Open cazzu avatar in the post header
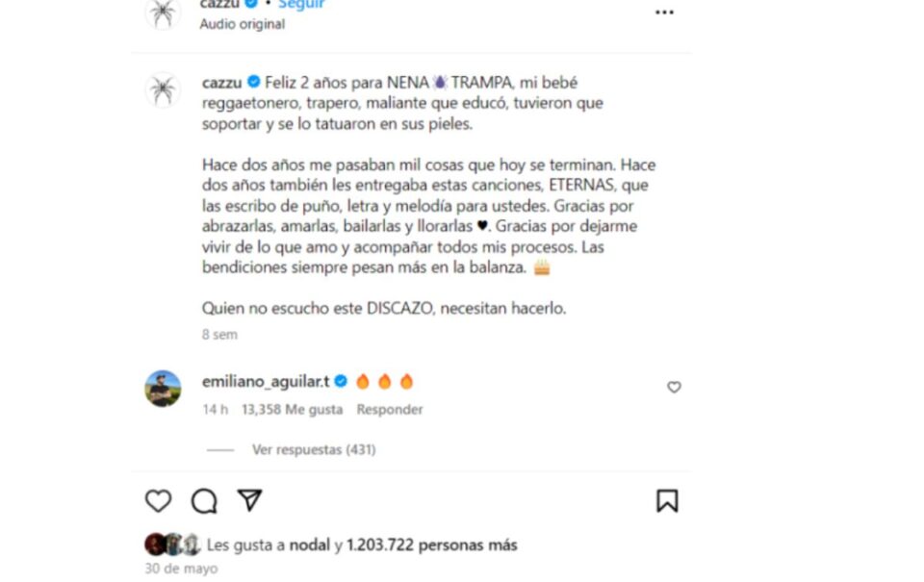The width and height of the screenshot is (924, 582). point(164,12)
